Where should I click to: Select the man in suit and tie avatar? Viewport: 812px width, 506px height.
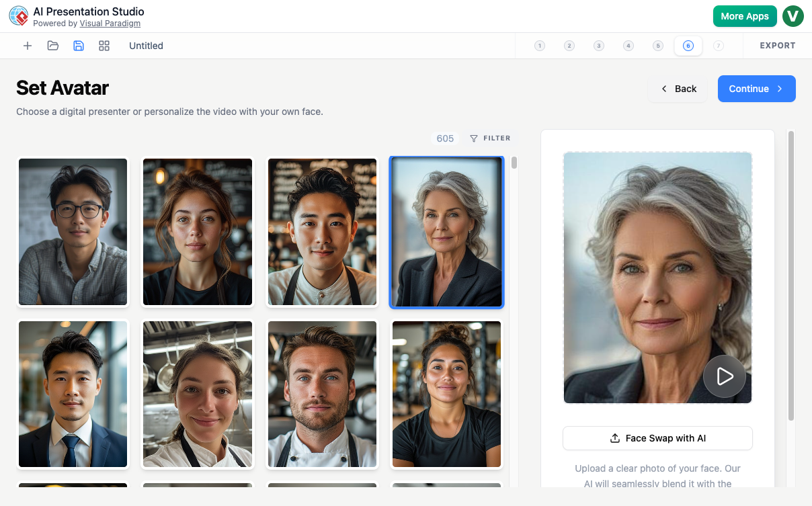point(73,394)
